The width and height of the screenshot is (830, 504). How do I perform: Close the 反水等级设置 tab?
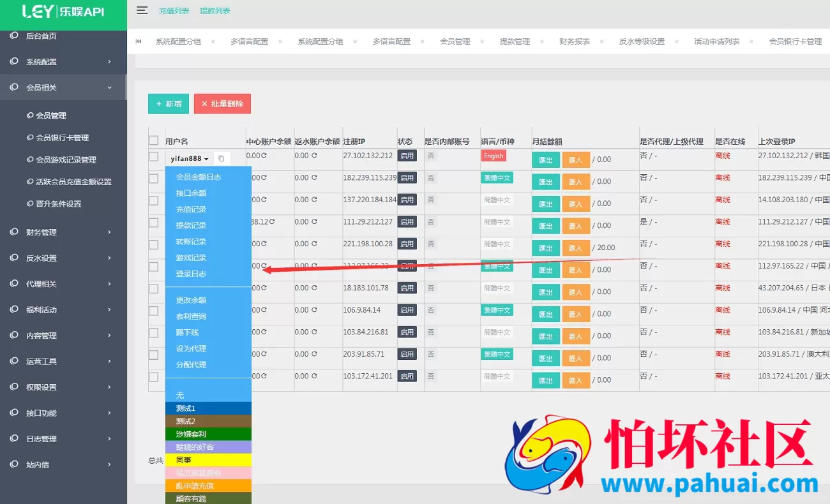click(x=677, y=41)
